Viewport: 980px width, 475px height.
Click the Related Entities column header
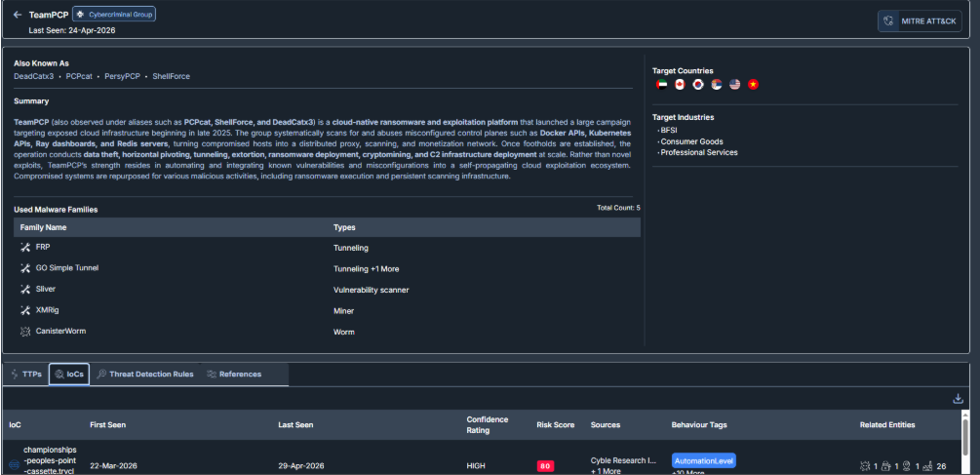887,425
